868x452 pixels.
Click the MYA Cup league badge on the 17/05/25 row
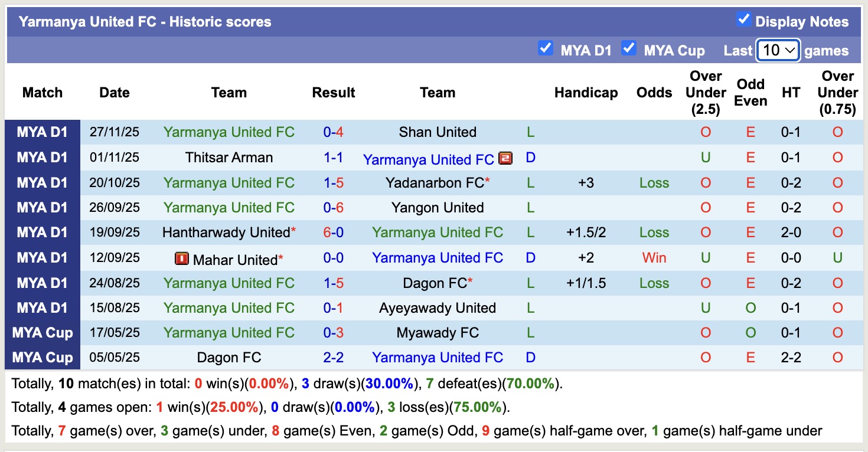(x=43, y=332)
